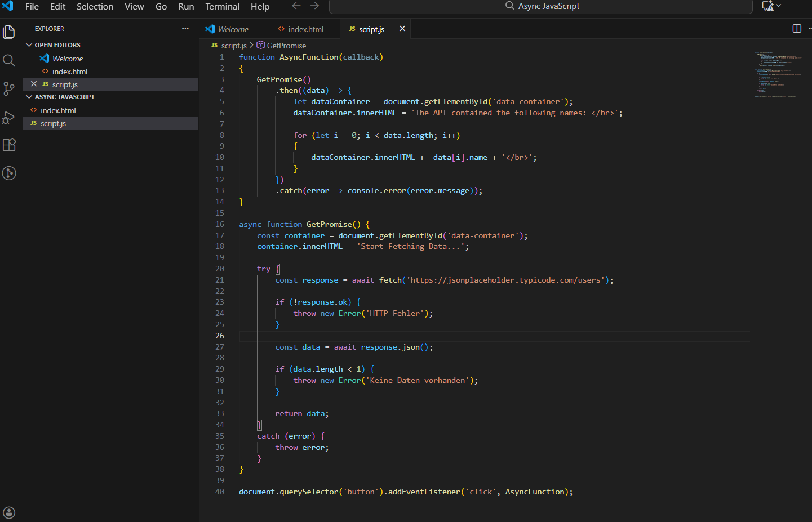Open the Search view
The image size is (812, 522).
click(9, 60)
